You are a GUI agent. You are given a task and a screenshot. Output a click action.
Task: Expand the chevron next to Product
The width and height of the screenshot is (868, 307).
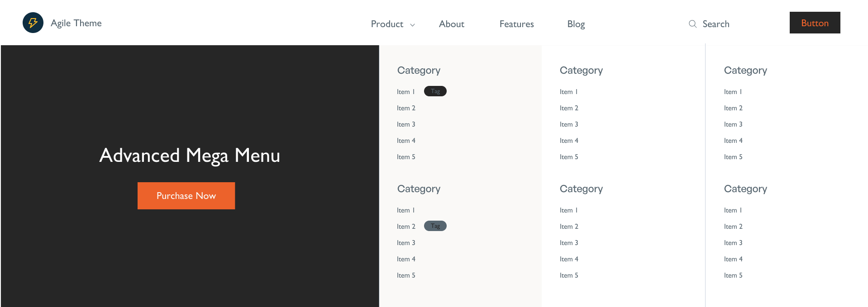tap(412, 25)
